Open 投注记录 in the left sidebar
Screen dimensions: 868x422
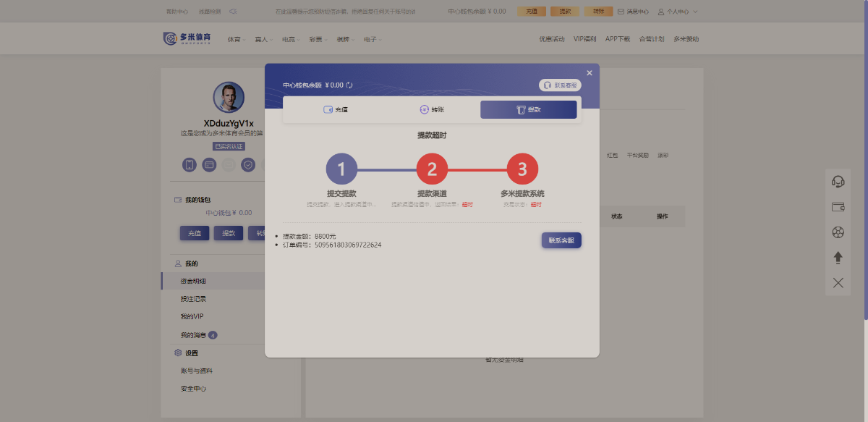tap(193, 299)
